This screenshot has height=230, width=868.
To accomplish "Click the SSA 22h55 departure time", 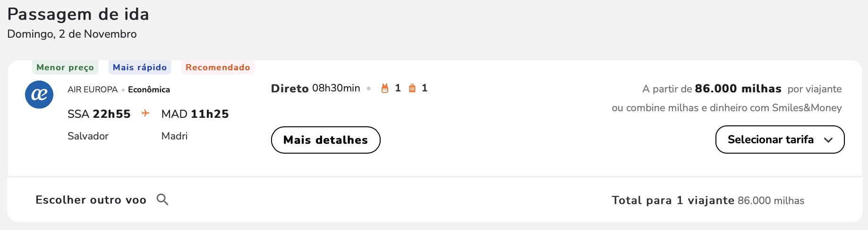I will (x=99, y=114).
